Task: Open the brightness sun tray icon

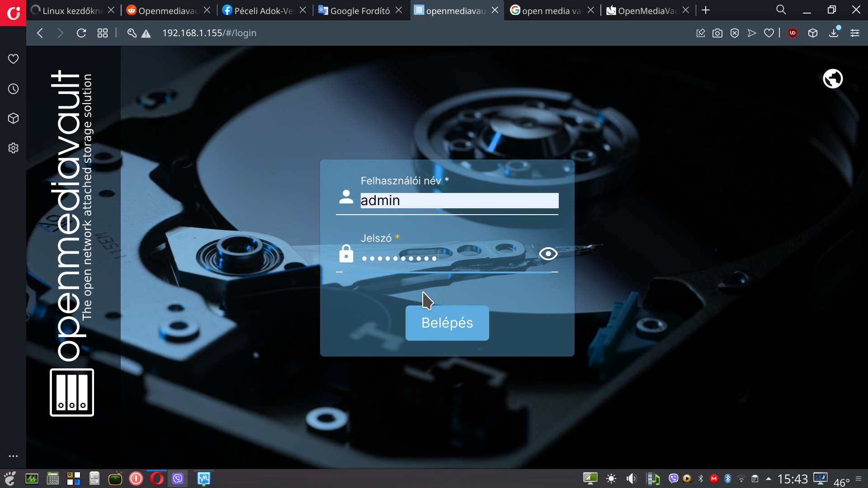Action: coord(611,479)
